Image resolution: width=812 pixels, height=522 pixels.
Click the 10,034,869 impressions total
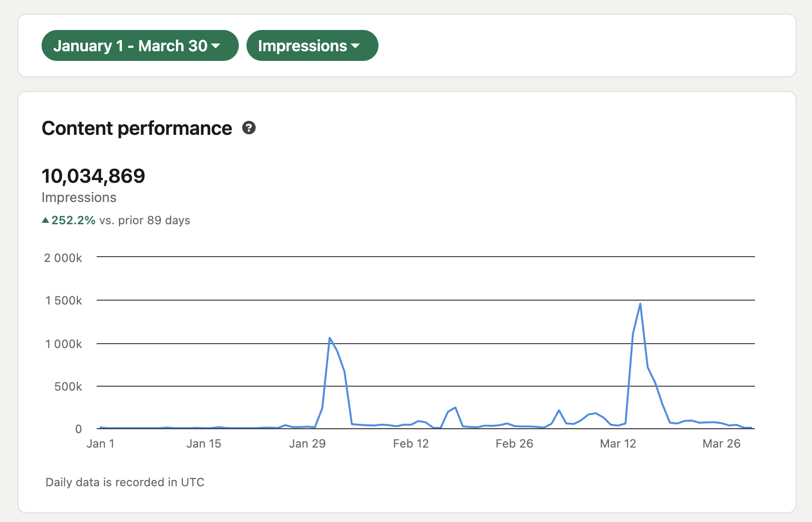tap(93, 176)
